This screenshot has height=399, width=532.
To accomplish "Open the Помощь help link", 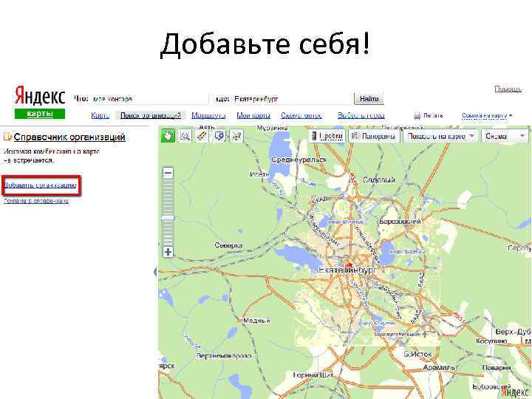I will [x=508, y=89].
